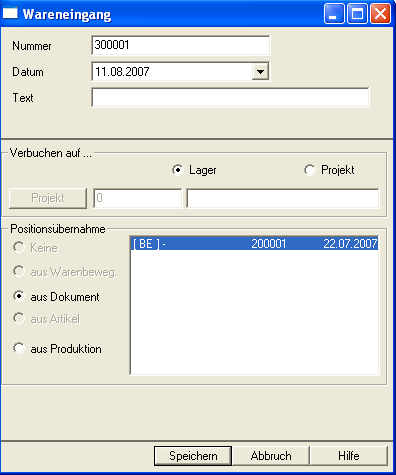396x475 pixels.
Task: Click the Wareneingang window title icon
Action: tap(10, 14)
